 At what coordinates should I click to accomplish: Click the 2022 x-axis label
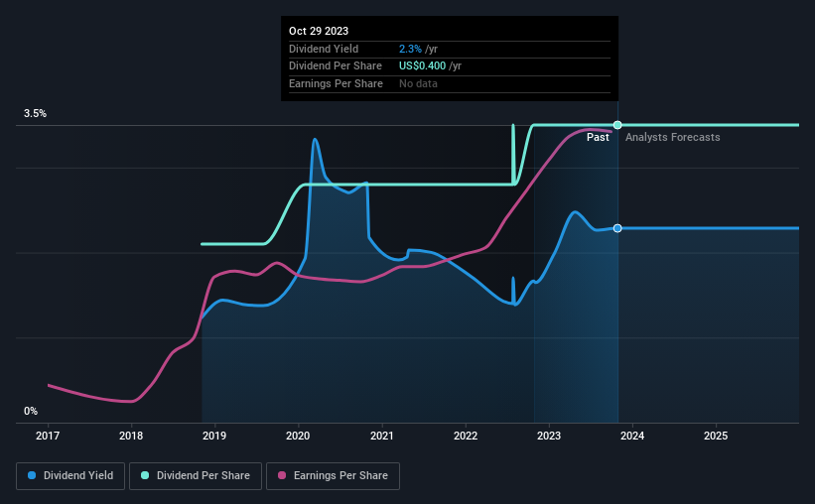pos(466,436)
